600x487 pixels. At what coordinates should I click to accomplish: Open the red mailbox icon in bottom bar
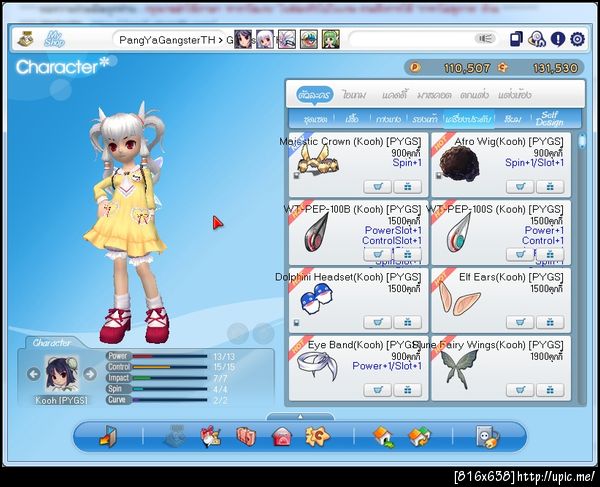(282, 437)
